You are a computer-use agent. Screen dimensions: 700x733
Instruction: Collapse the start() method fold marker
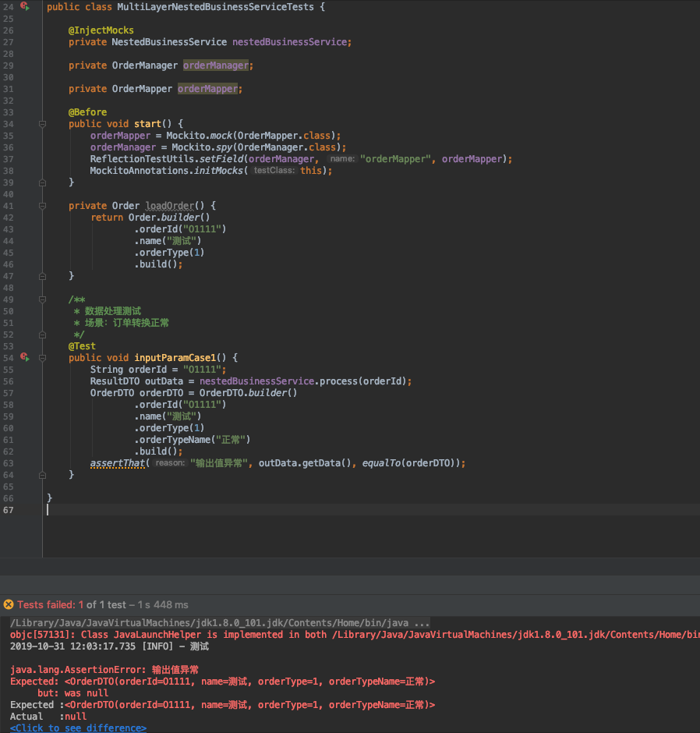(42, 124)
